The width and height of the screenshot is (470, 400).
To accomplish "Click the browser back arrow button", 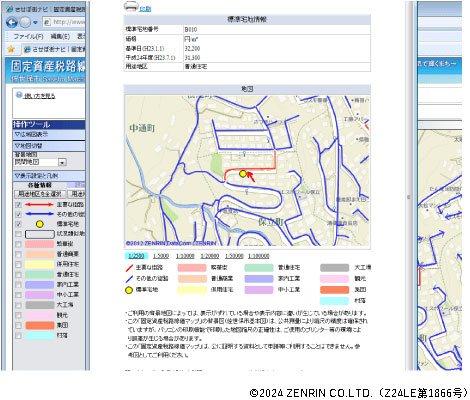I will (x=12, y=23).
